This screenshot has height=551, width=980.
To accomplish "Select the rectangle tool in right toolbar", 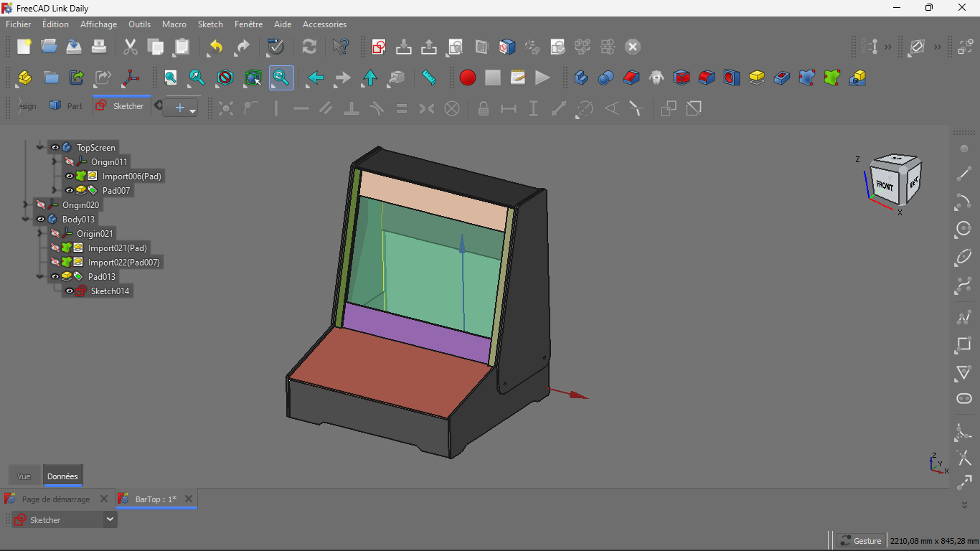I will 964,344.
